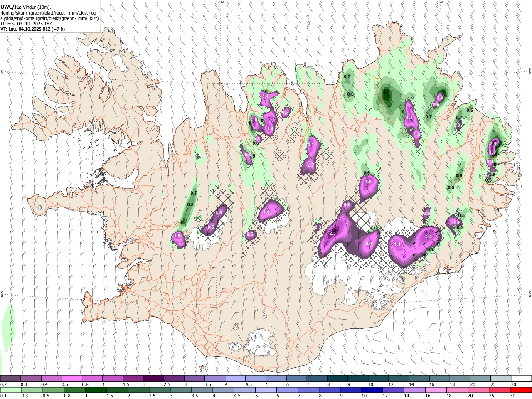Click the '20W' longitude label at the top

221,2
